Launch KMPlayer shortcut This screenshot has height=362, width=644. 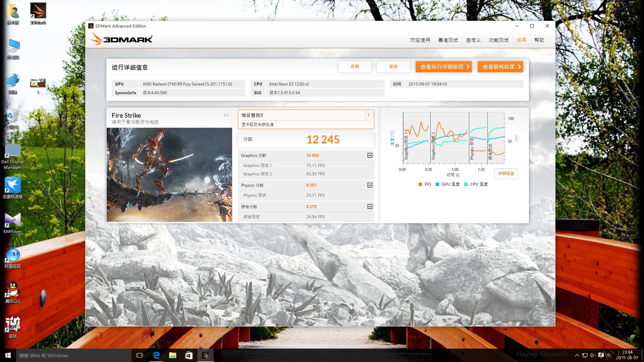(x=13, y=223)
